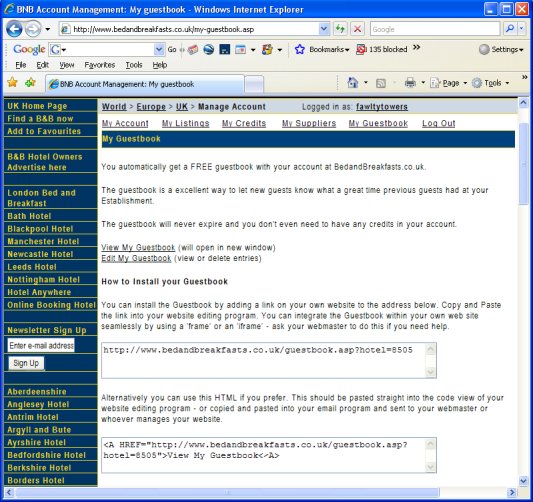
Task: Click the newsletter e-mail address field
Action: click(41, 345)
